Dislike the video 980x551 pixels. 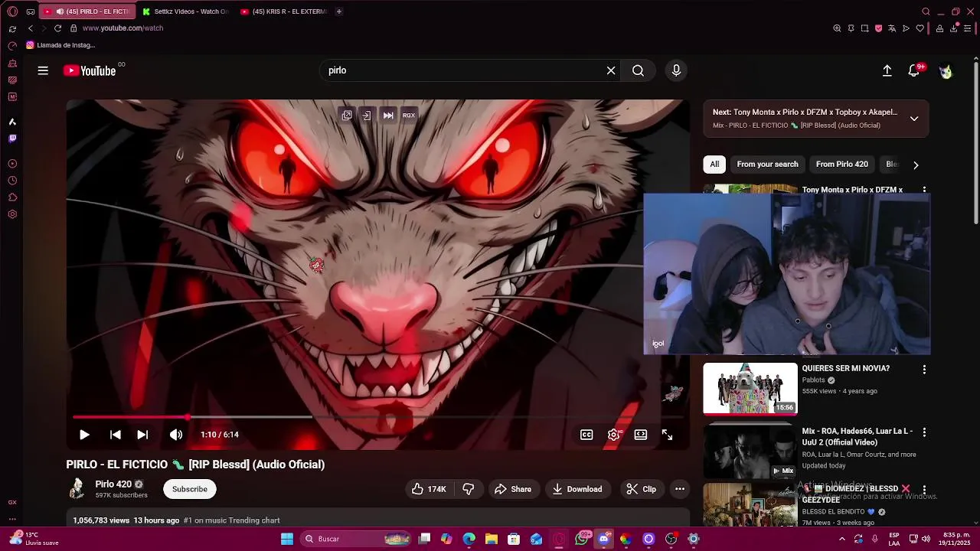point(469,489)
